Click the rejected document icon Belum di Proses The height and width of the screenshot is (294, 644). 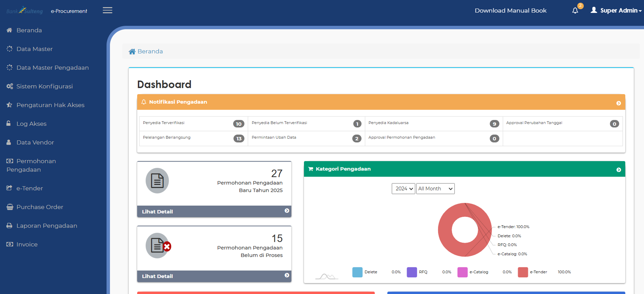click(158, 245)
